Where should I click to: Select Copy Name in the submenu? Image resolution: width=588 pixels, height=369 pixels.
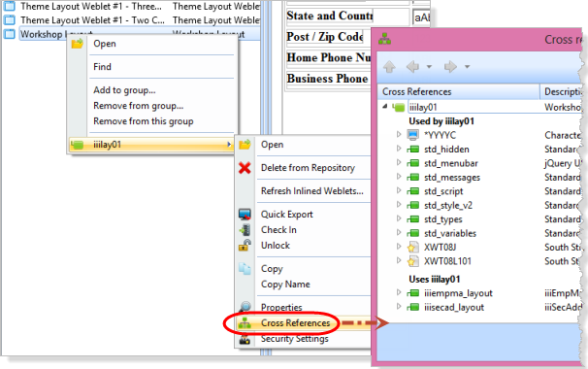pos(285,285)
